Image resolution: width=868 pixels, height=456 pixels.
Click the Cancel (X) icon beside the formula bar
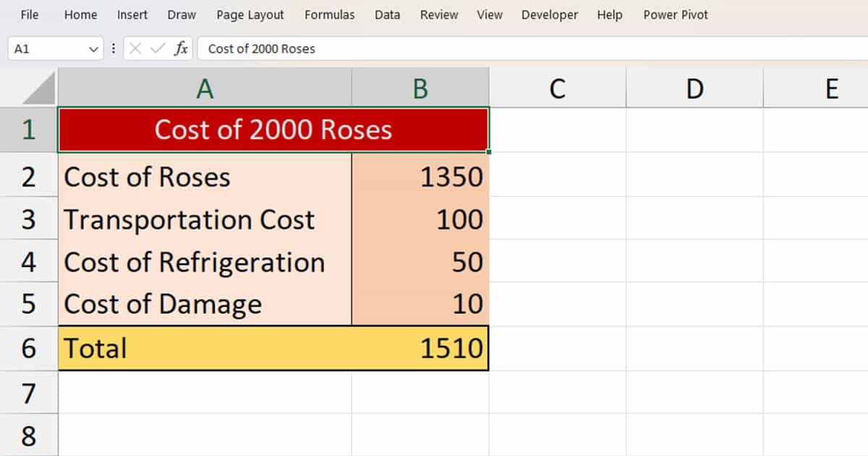point(136,48)
